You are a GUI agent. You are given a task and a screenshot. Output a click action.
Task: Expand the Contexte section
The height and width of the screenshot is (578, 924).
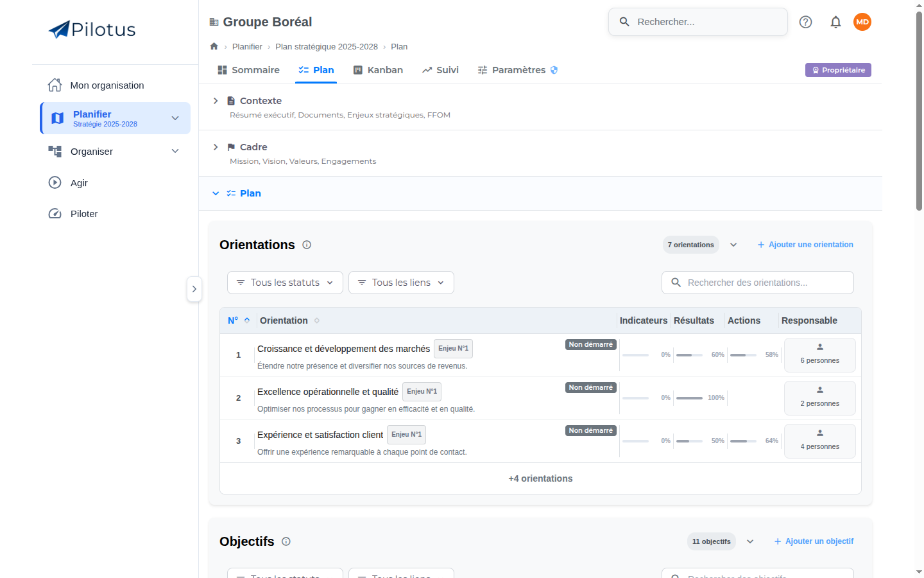[216, 101]
